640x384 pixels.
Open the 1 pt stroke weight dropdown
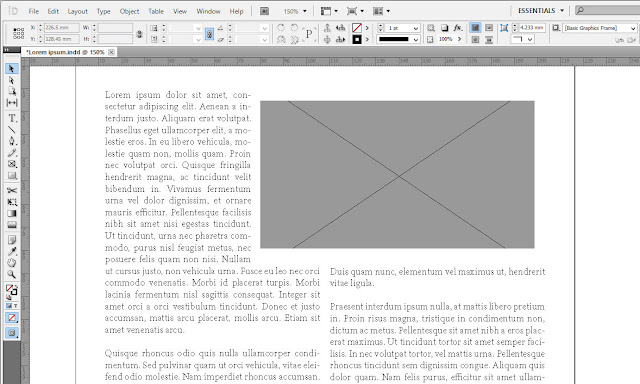coord(416,28)
